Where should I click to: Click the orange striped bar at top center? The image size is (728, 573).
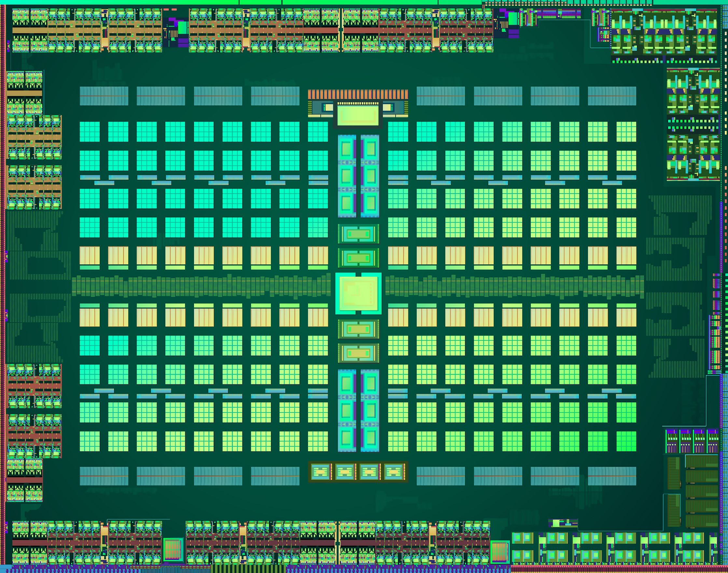358,94
